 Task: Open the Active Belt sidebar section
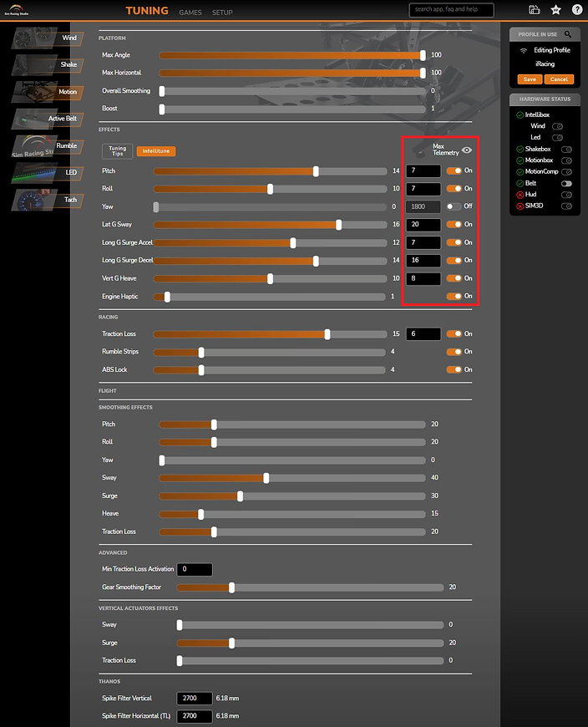tap(48, 119)
